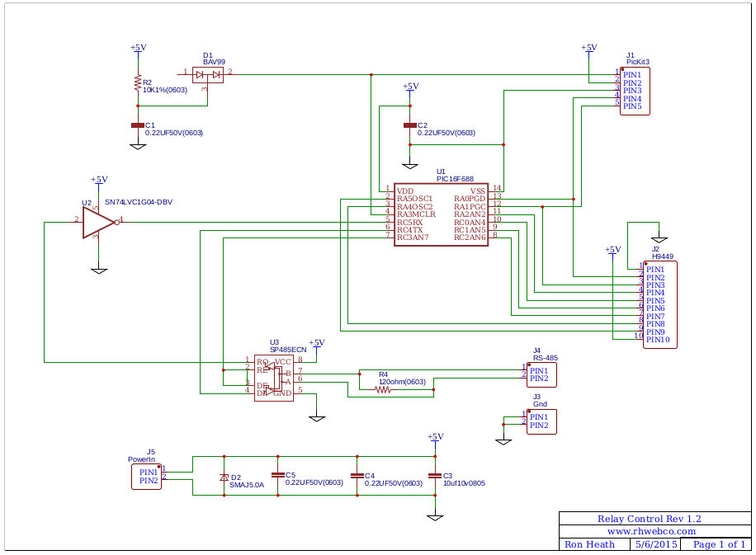
Task: Select the U2 inverter triangle symbol
Action: point(98,221)
